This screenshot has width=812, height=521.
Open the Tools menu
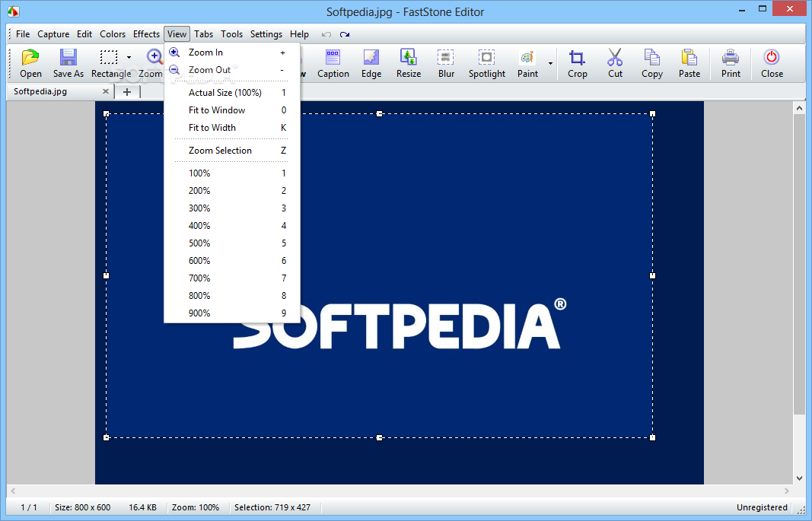231,34
